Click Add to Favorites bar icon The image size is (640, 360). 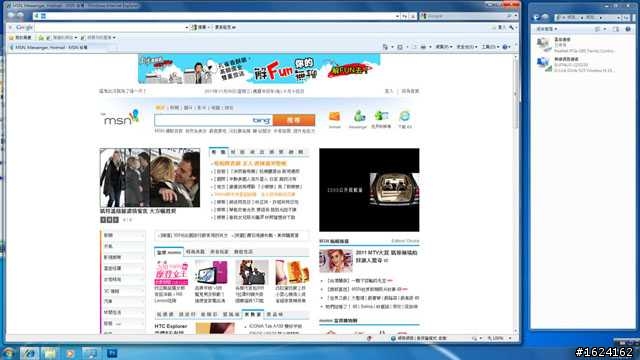[x=41, y=38]
